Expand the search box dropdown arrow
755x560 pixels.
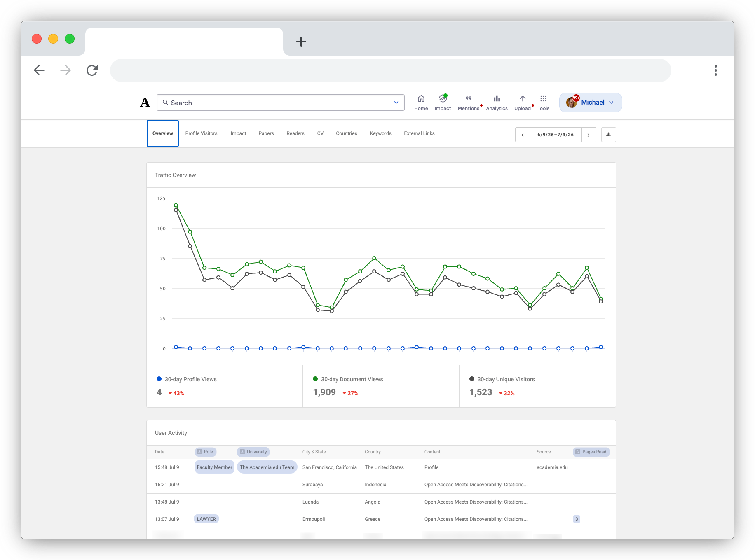click(396, 103)
